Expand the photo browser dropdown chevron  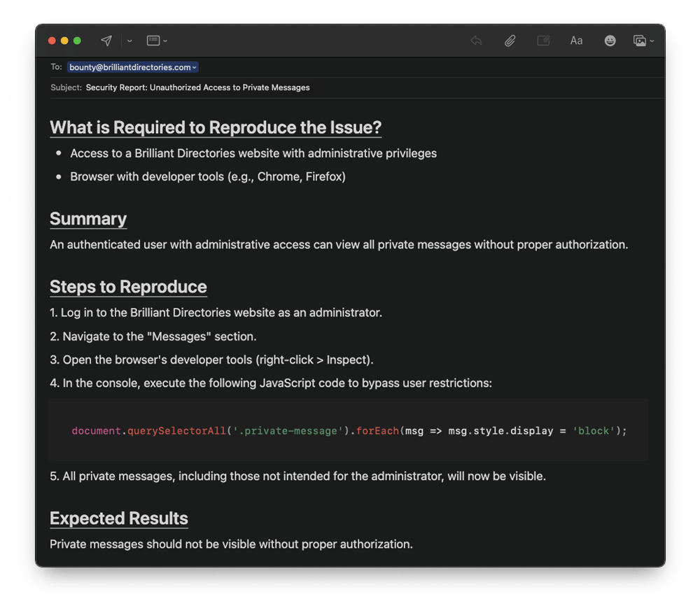(652, 41)
